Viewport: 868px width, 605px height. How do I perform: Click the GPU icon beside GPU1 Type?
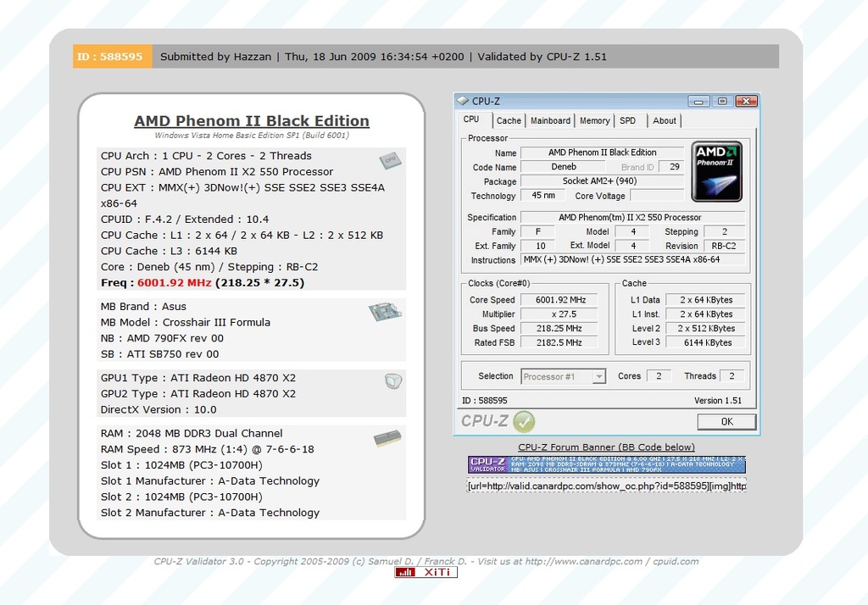click(x=393, y=380)
